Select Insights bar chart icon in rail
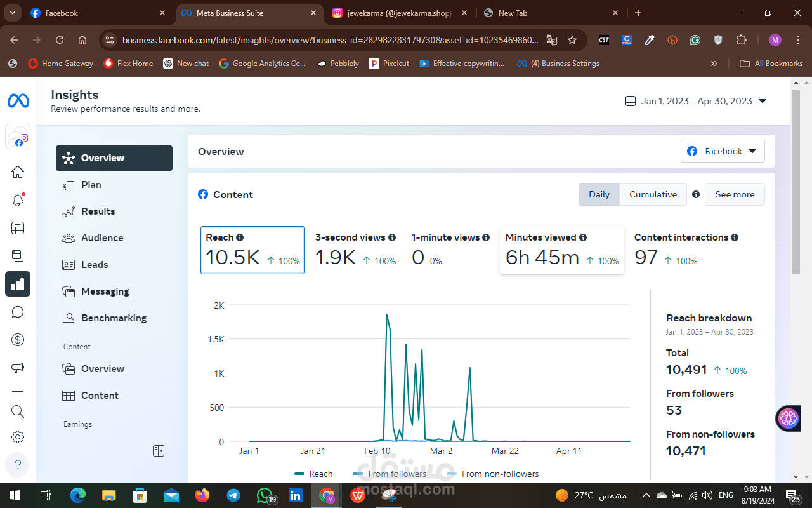This screenshot has height=508, width=812. (x=18, y=284)
